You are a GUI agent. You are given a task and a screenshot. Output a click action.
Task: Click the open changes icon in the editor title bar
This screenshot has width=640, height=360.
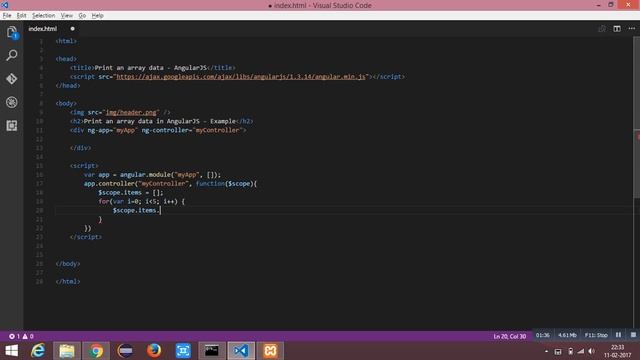[602, 29]
